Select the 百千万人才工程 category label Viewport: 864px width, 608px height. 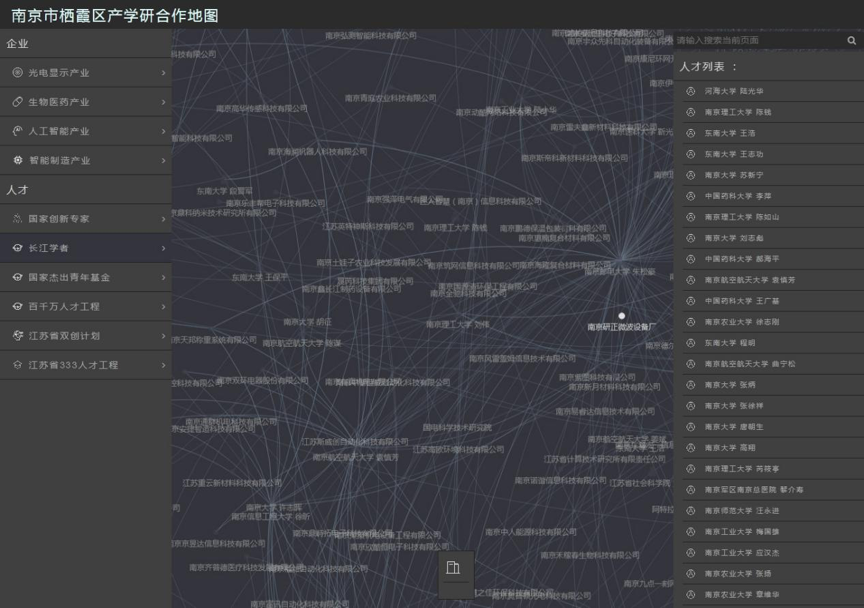(64, 307)
